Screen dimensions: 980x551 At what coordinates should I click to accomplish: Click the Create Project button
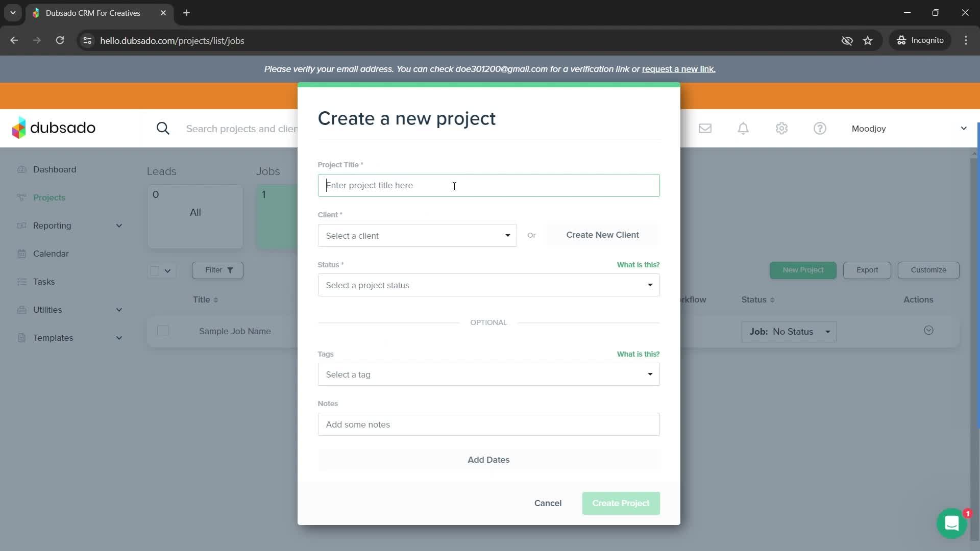coord(621,503)
